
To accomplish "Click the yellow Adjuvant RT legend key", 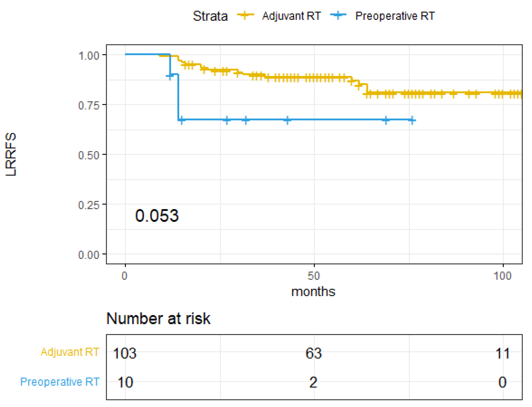I will [x=245, y=15].
